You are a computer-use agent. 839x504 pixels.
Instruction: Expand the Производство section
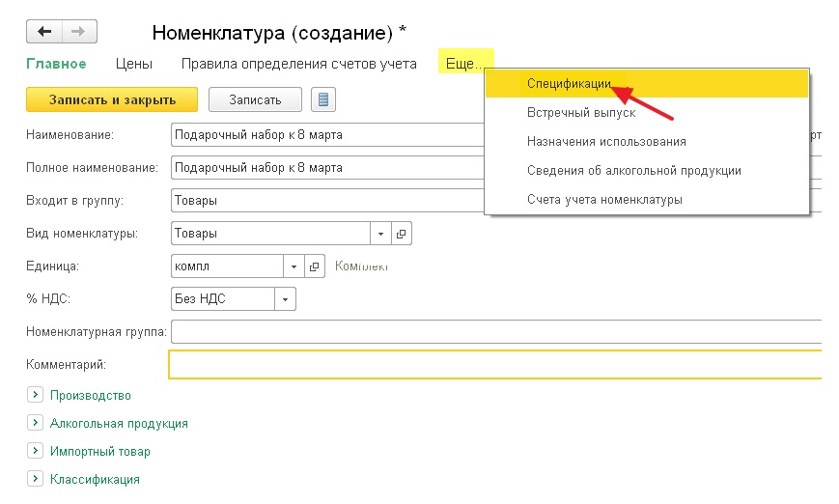tap(35, 395)
